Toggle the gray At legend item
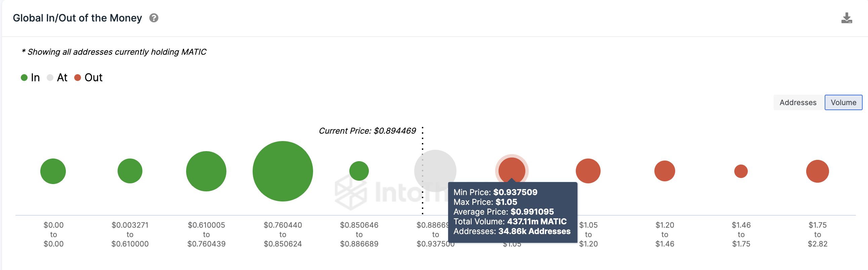 click(57, 78)
